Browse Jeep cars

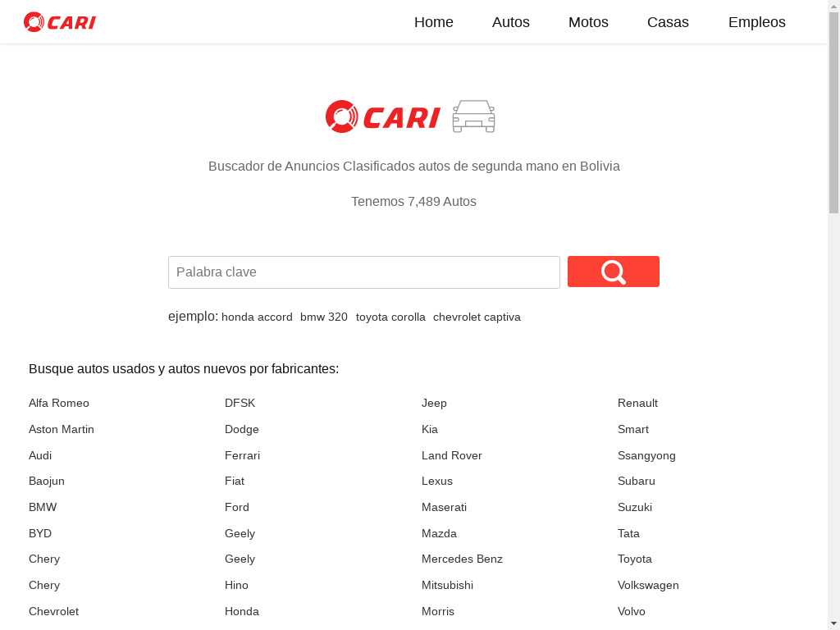[434, 403]
